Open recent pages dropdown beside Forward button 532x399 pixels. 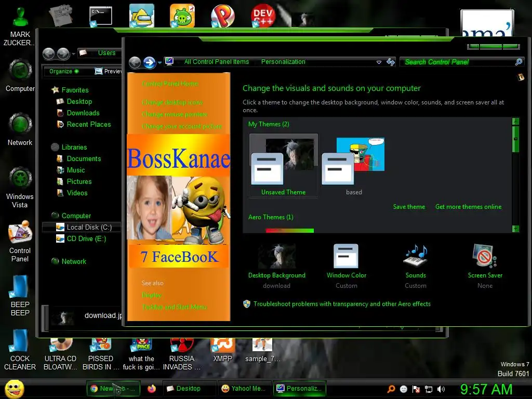[x=159, y=63]
